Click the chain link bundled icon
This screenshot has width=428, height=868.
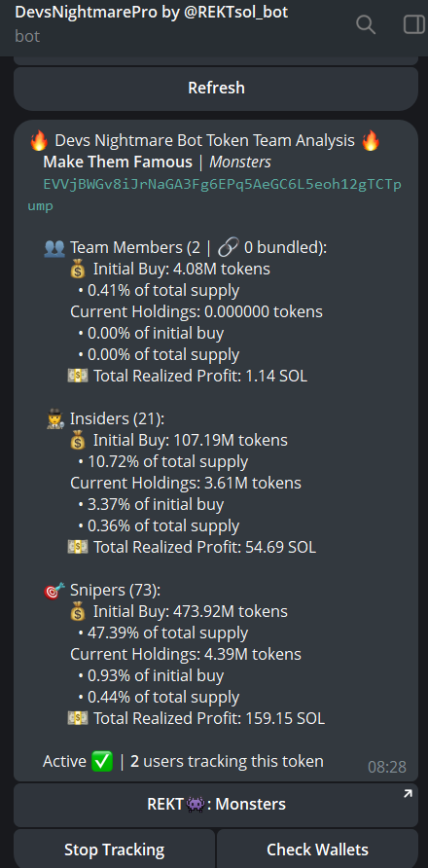(x=228, y=248)
